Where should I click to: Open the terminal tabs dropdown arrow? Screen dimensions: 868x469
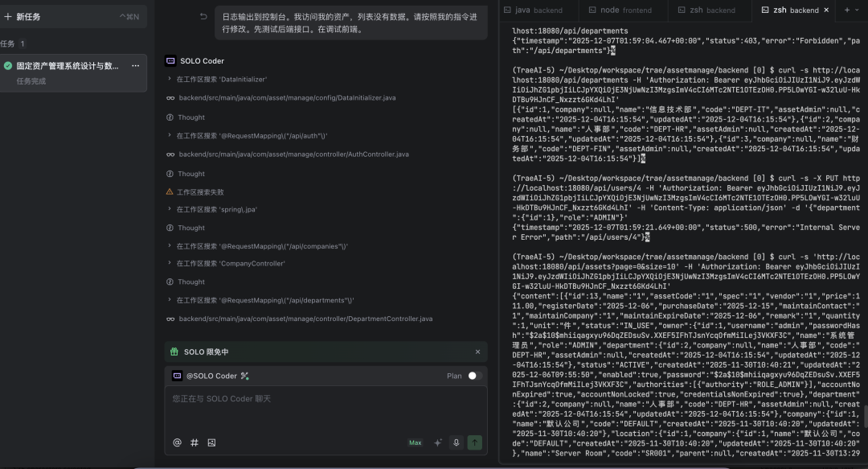[x=857, y=10]
